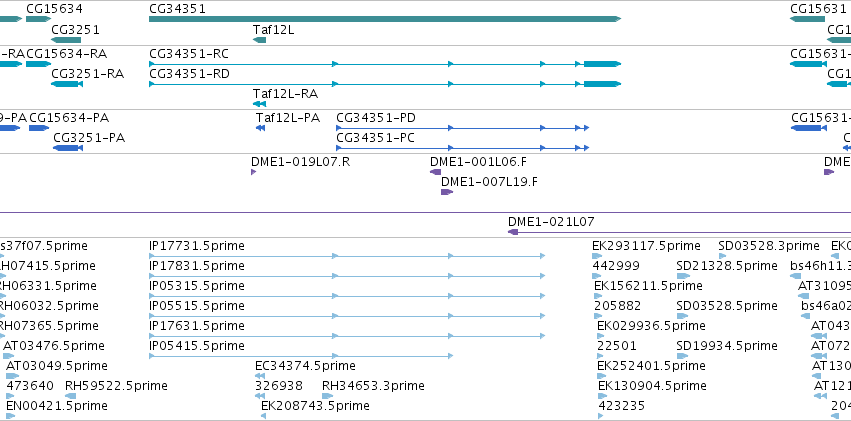Viewport: 851px width, 421px height.
Task: Click the EK293117.5prime EST label
Action: pos(646,246)
